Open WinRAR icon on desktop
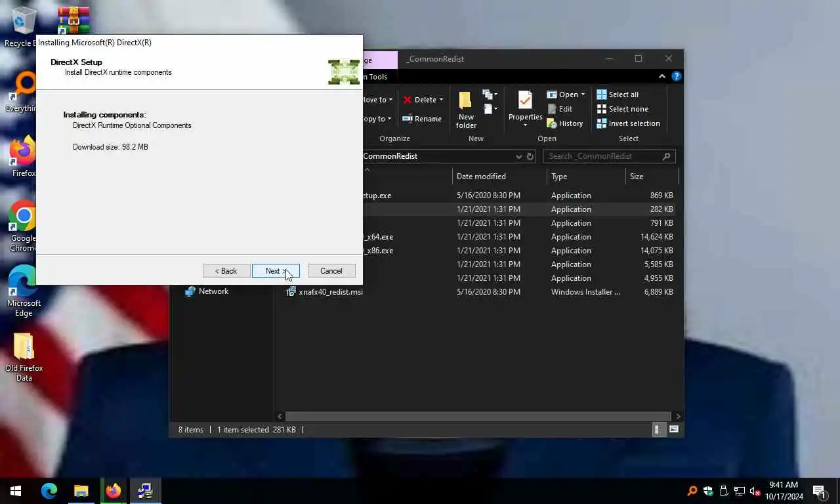The height and width of the screenshot is (504, 840). point(73,20)
